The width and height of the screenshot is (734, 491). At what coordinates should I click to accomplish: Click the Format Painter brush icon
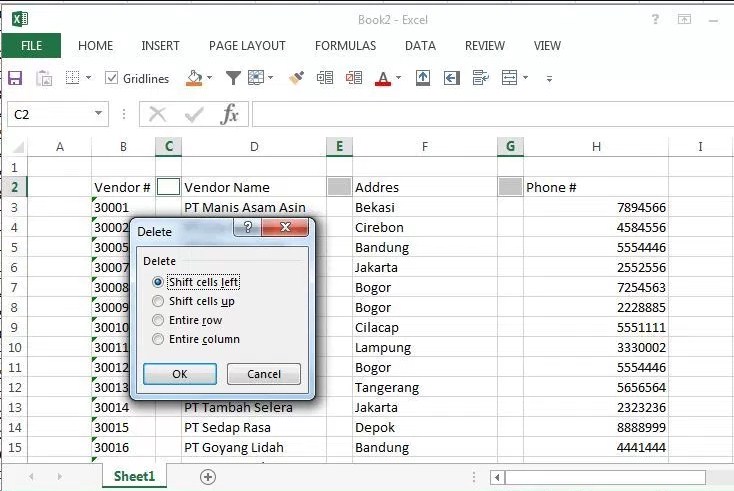coord(295,78)
